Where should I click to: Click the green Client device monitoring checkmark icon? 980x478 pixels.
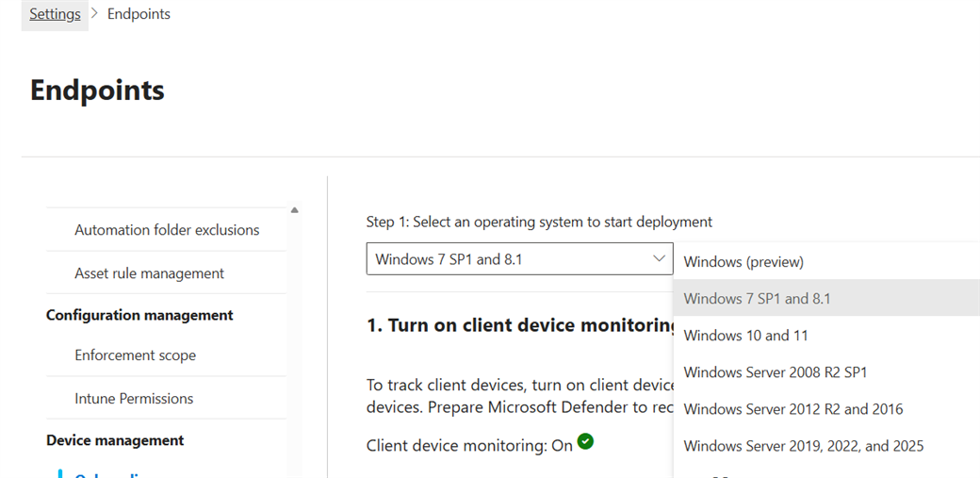coord(585,441)
